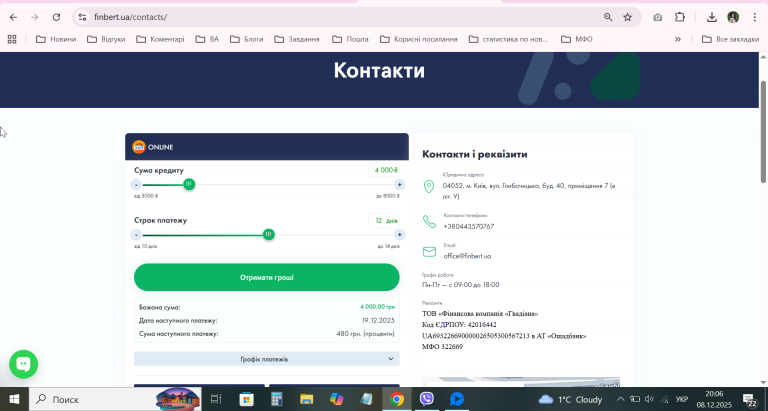Viewport: 768px width, 411px height.
Task: Show hidden system tray icons
Action: pyautogui.click(x=620, y=399)
